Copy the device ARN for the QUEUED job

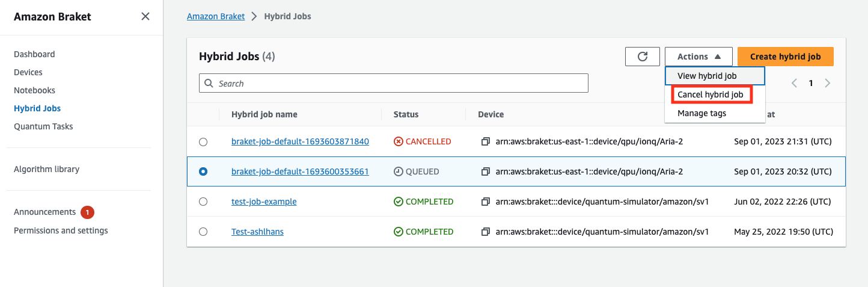[486, 172]
